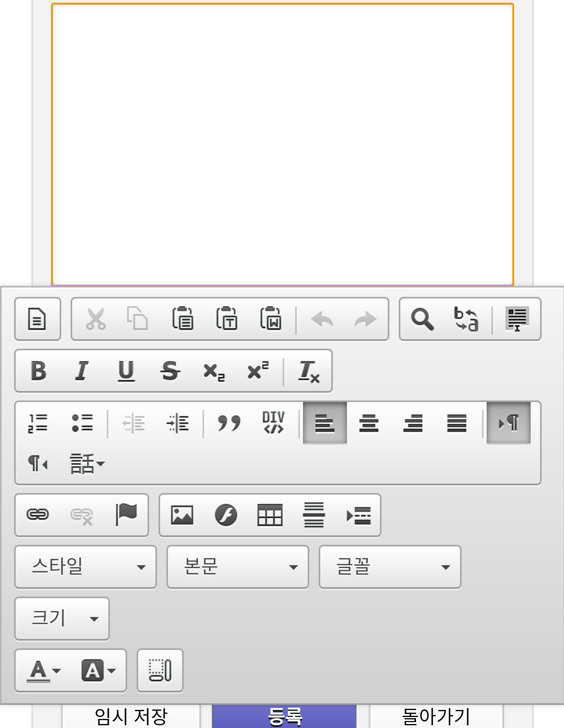Image resolution: width=564 pixels, height=728 pixels.
Task: Click the Replace text icon
Action: (x=466, y=318)
